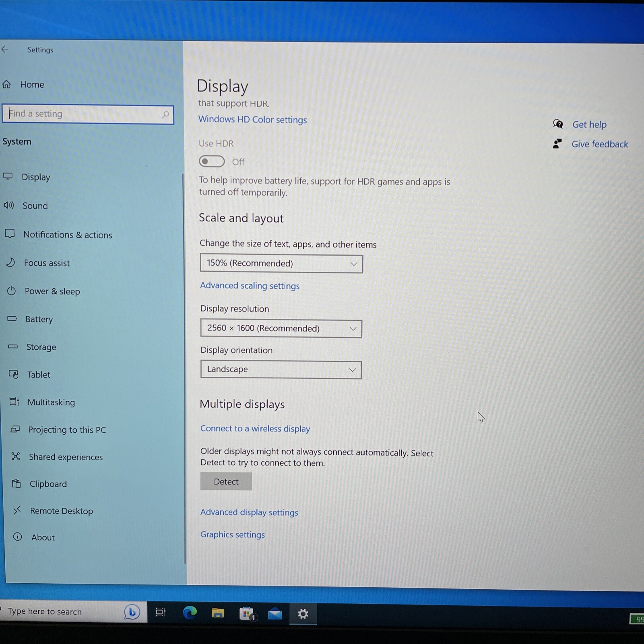
Task: Click the search magnifier icon in Find a setting
Action: pyautogui.click(x=165, y=115)
